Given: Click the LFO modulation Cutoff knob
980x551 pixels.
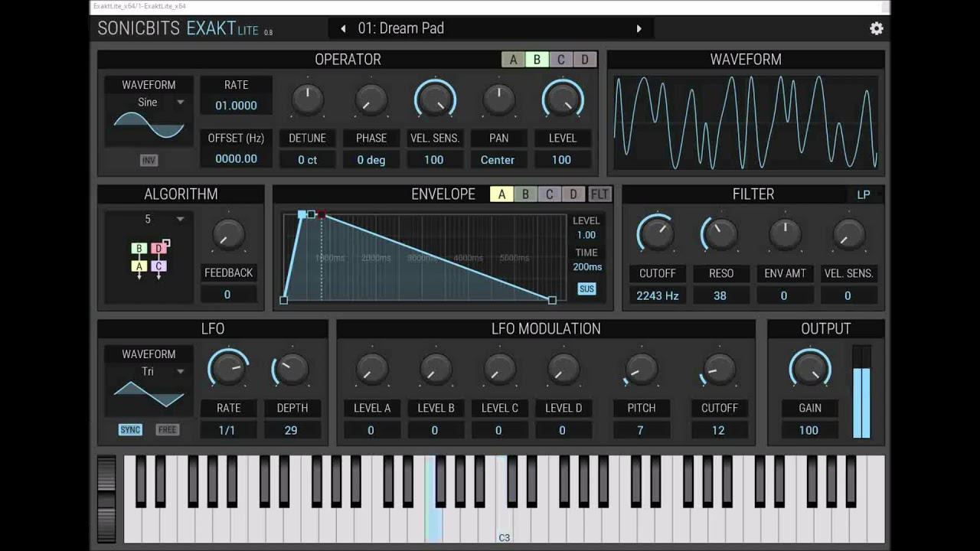Looking at the screenshot, I should 718,370.
